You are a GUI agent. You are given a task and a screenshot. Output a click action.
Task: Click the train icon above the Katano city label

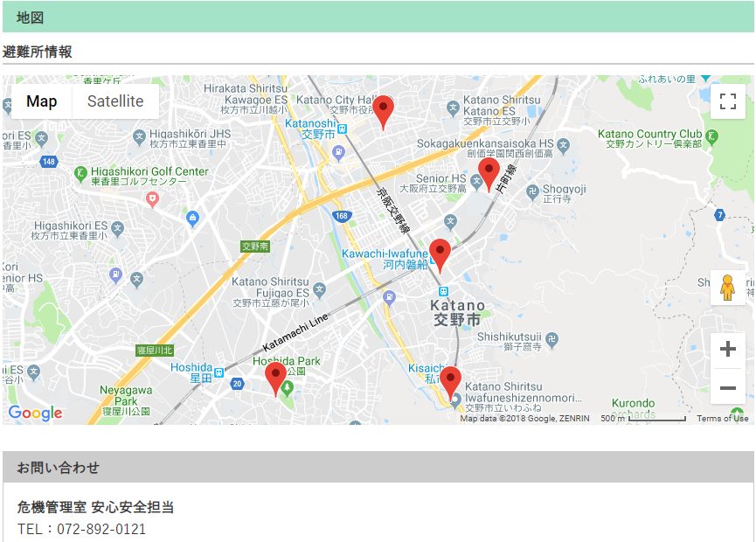[x=444, y=291]
